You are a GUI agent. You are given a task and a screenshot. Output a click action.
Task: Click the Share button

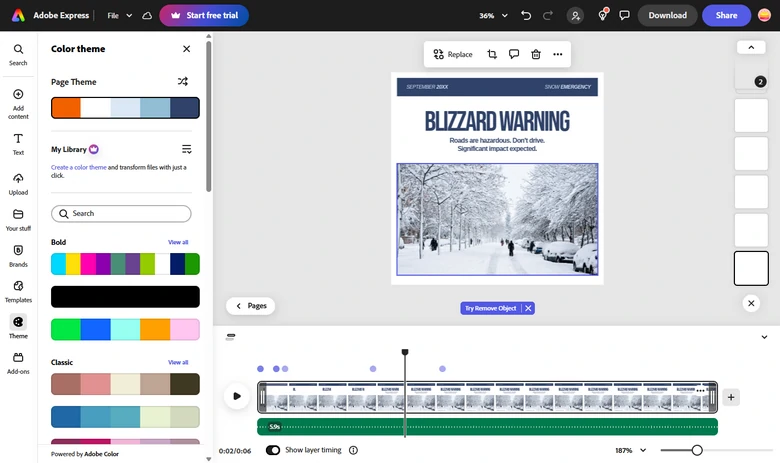point(726,15)
